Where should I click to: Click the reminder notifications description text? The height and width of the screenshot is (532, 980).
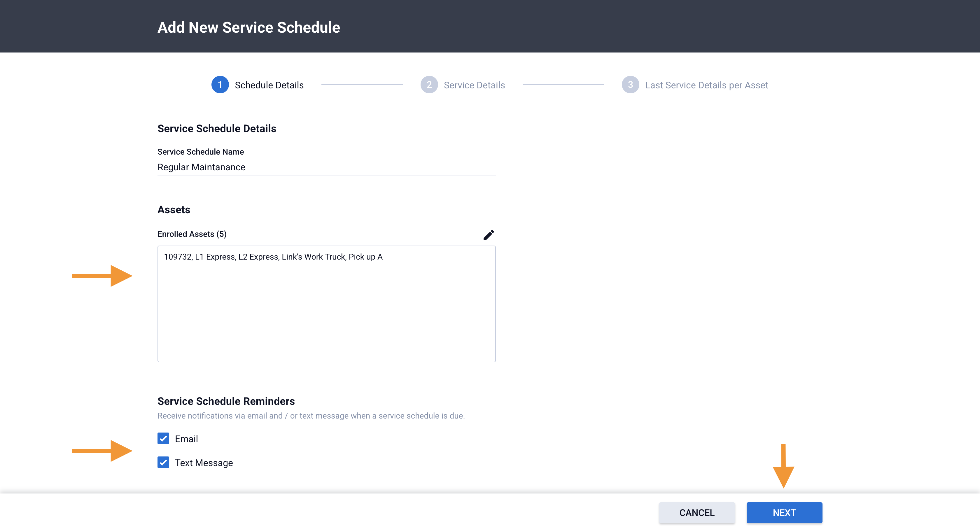click(311, 416)
